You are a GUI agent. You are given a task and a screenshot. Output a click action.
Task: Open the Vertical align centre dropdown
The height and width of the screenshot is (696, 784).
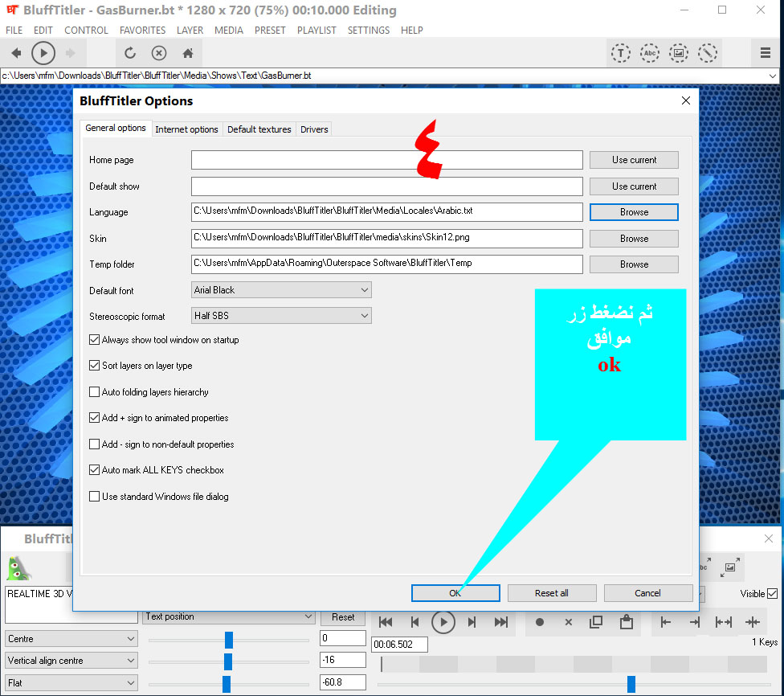[71, 661]
